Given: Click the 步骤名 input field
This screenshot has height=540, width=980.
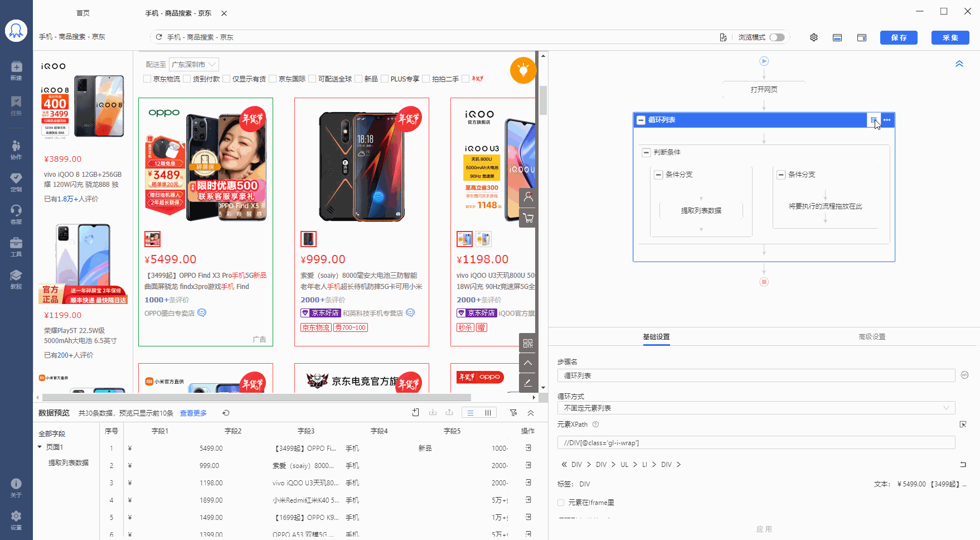Looking at the screenshot, I should coord(756,375).
